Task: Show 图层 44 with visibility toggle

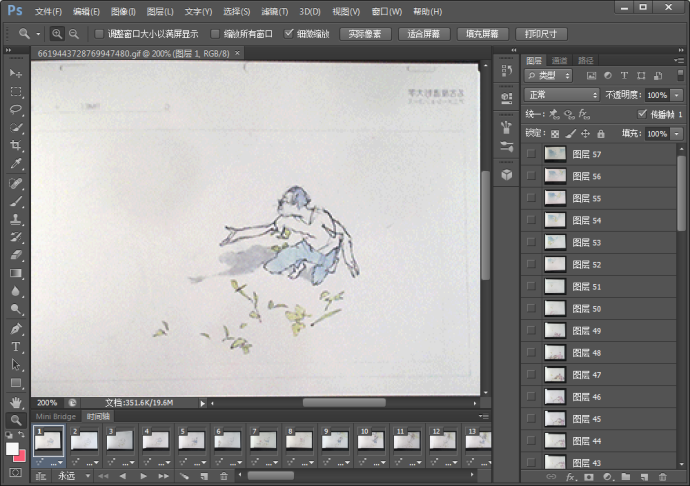Action: (x=531, y=440)
